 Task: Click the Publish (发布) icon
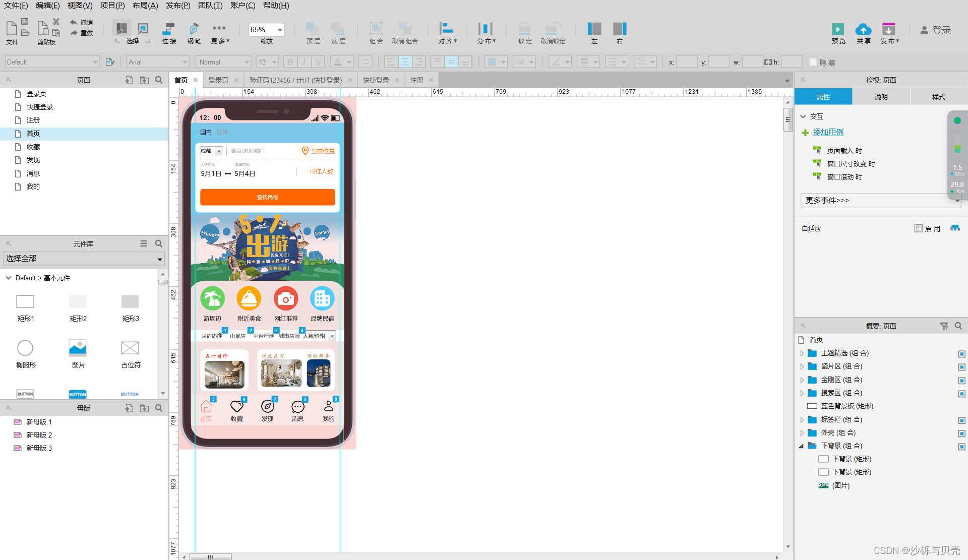click(888, 30)
